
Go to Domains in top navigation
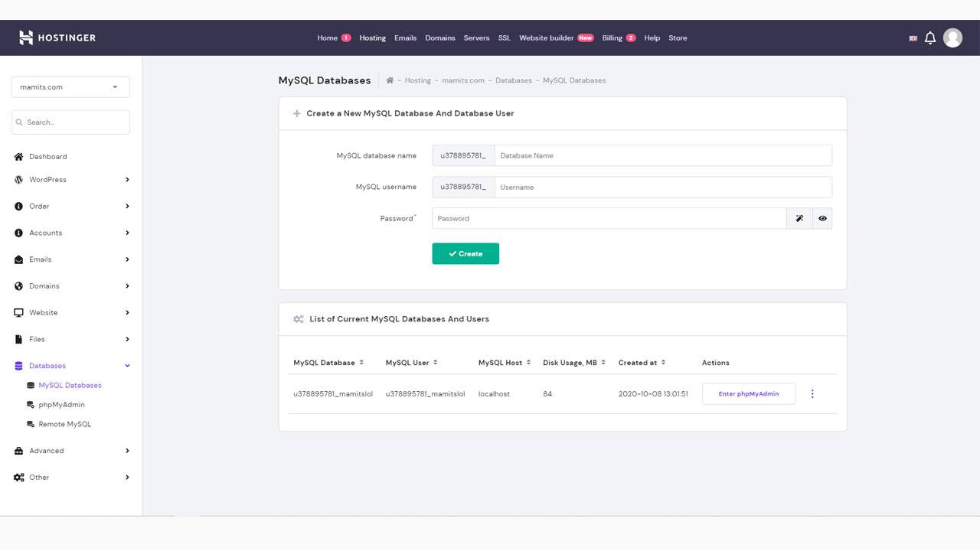tap(440, 37)
